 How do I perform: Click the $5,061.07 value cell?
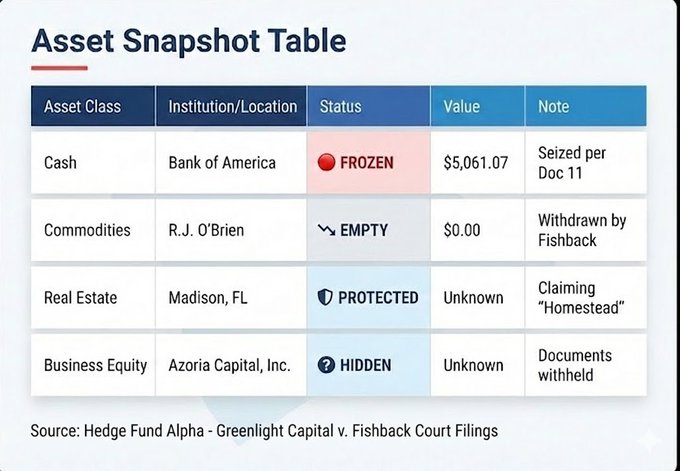(x=476, y=162)
